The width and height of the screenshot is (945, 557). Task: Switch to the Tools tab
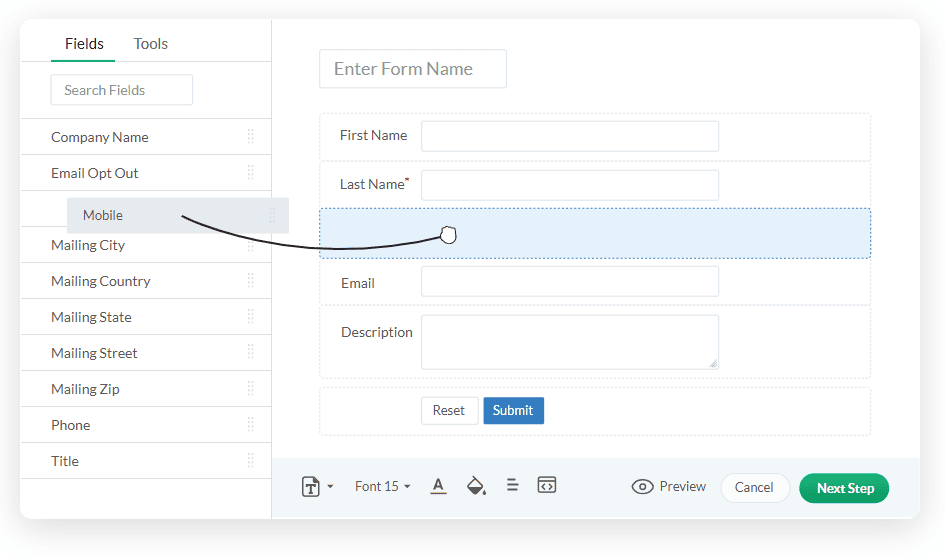click(x=151, y=44)
